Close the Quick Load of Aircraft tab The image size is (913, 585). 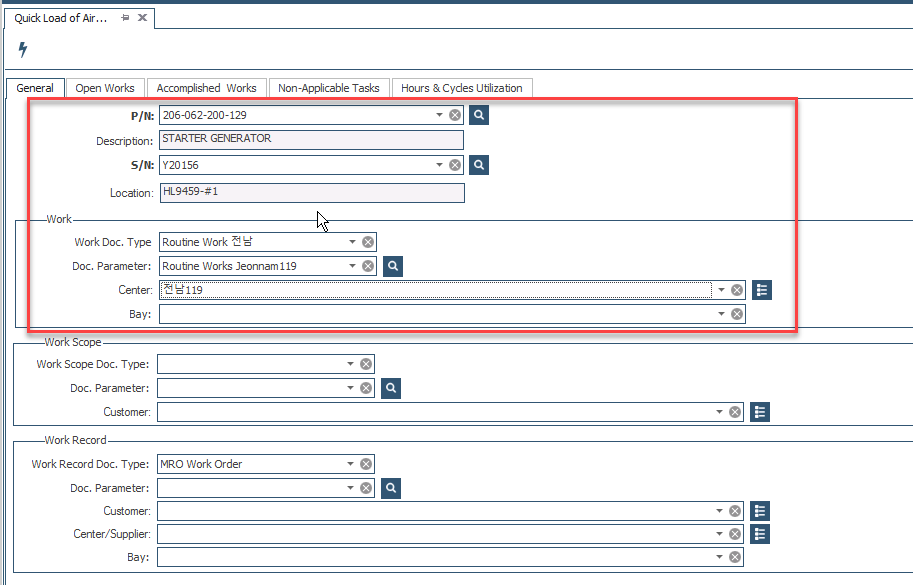[142, 18]
